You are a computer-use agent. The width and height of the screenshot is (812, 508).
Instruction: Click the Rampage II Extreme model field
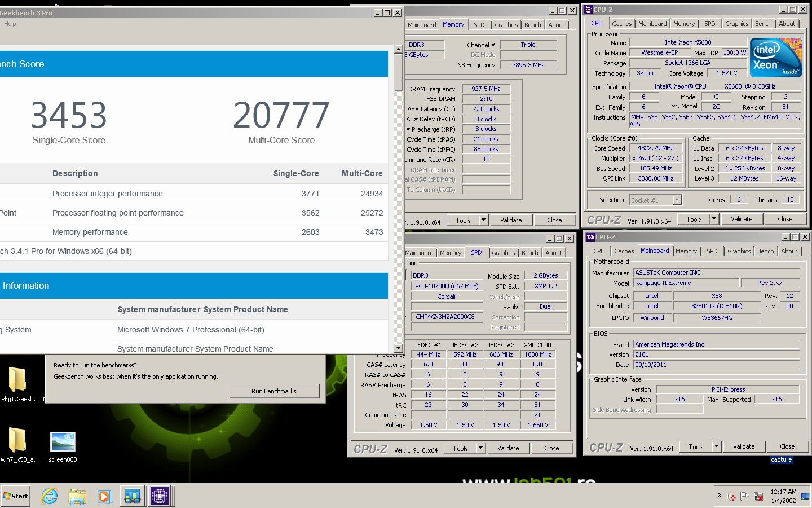point(686,283)
